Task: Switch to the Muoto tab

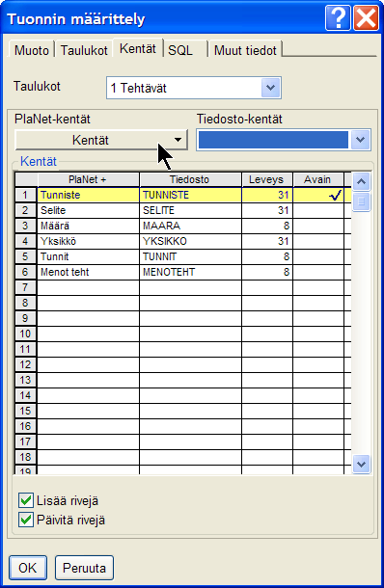Action: 32,50
